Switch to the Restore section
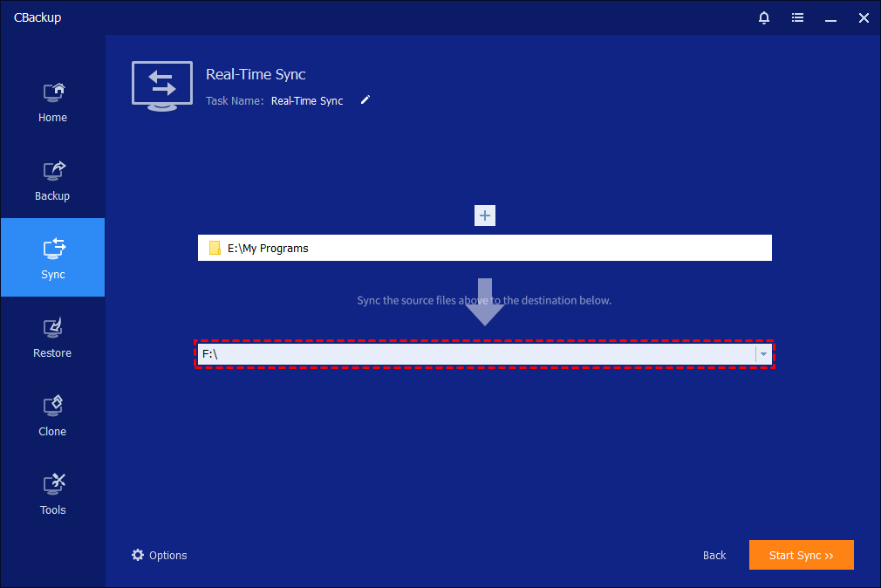This screenshot has width=881, height=588. coord(52,337)
